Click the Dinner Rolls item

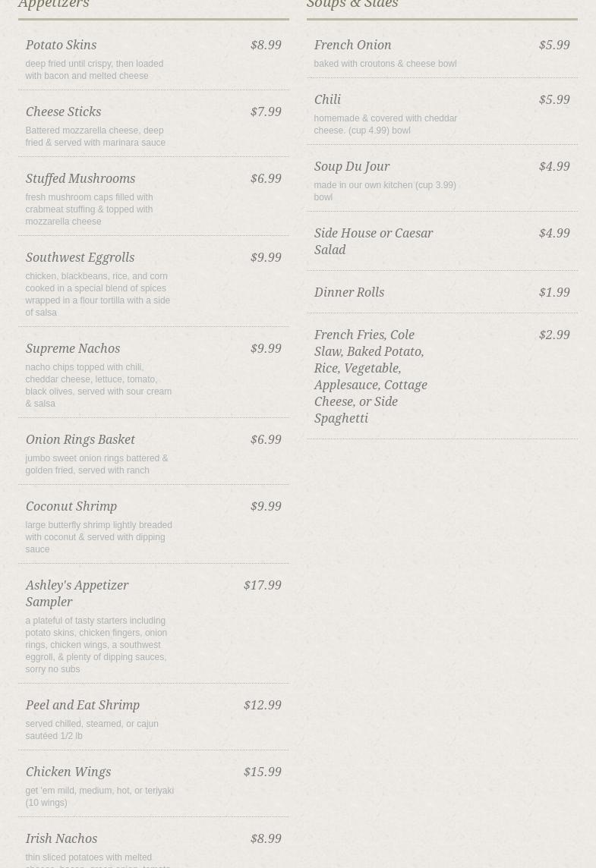(348, 293)
